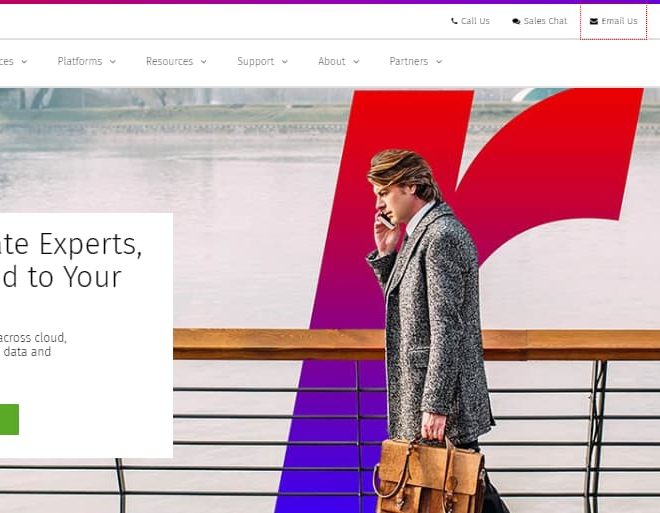Click the envelope icon beside Email Us
This screenshot has width=660, height=513.
(x=593, y=21)
